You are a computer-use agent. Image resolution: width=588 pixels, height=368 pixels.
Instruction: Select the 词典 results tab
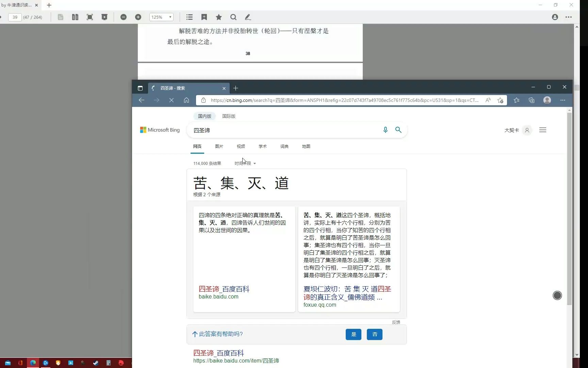tap(284, 147)
